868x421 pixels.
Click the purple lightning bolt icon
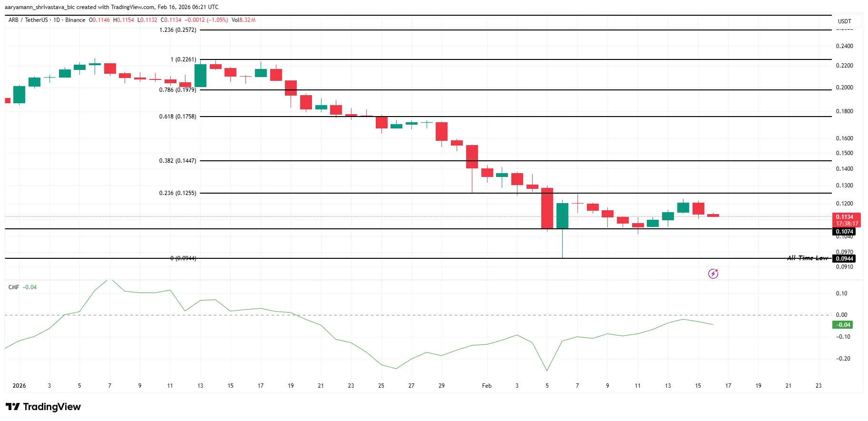coord(713,274)
